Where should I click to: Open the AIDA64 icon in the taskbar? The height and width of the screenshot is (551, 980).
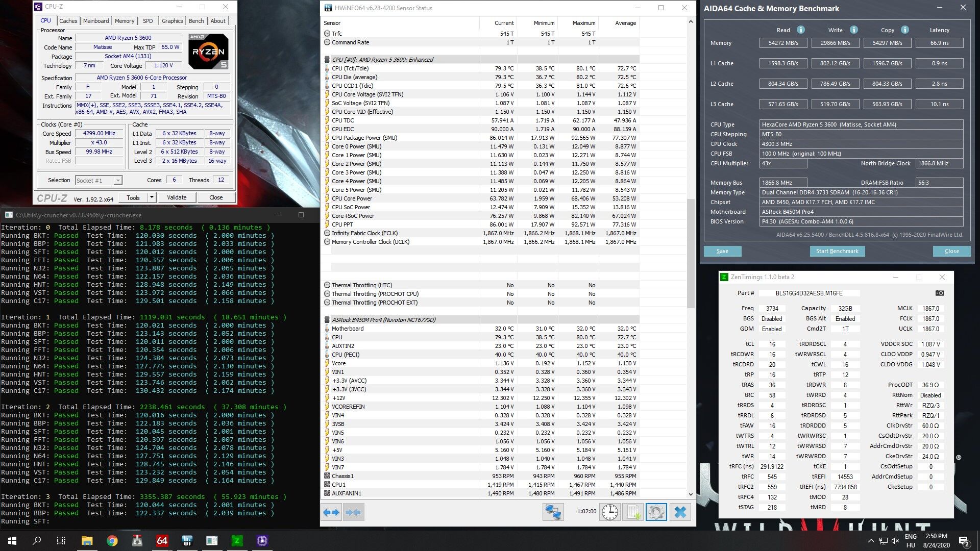click(162, 541)
